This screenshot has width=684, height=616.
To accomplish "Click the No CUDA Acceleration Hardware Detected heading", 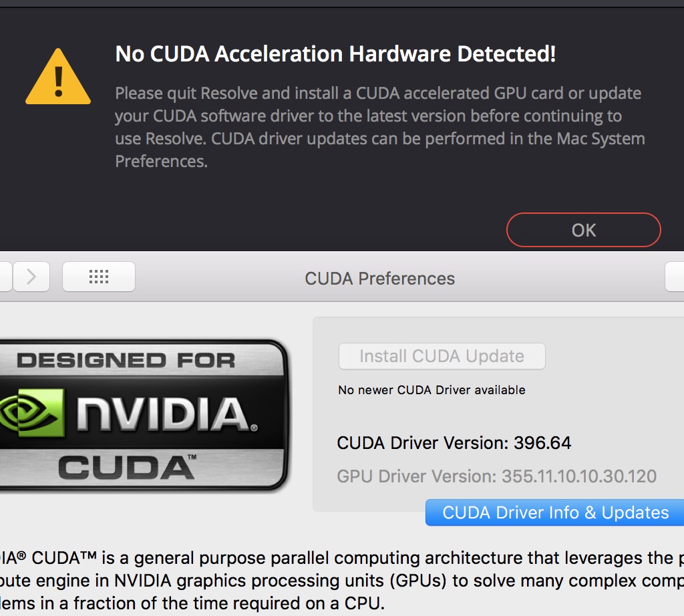I will click(x=335, y=54).
